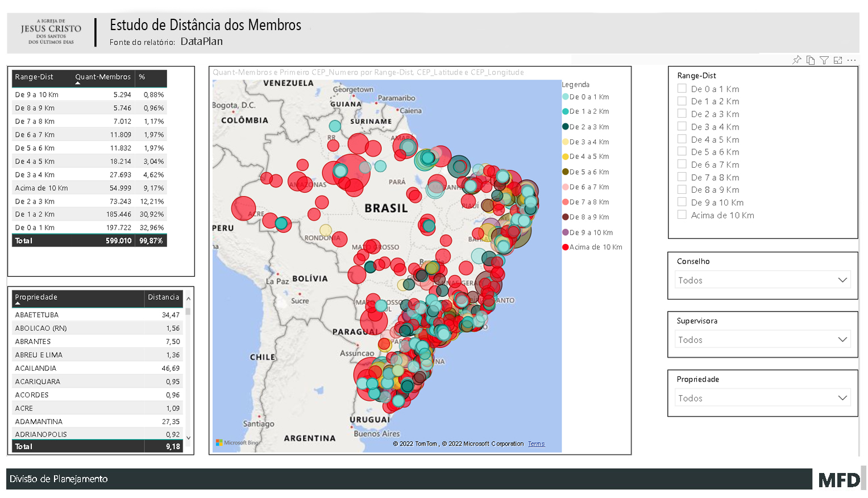Open the map Terms link

click(x=536, y=444)
